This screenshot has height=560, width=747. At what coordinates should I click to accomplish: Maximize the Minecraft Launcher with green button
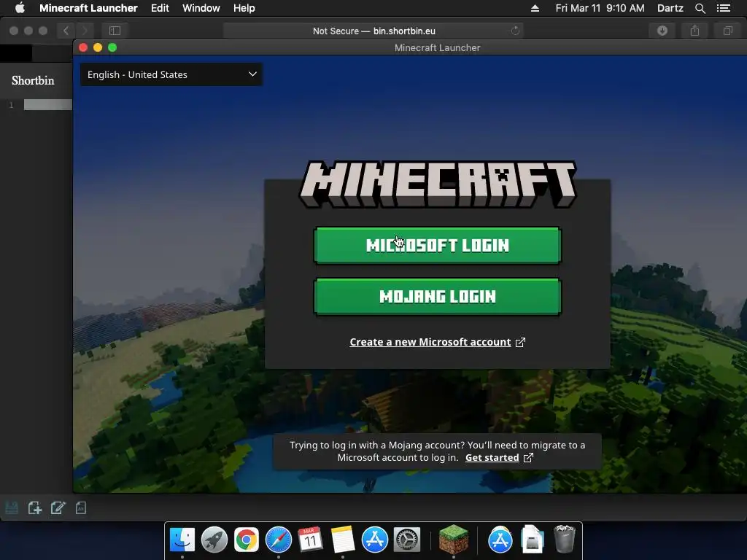point(112,47)
